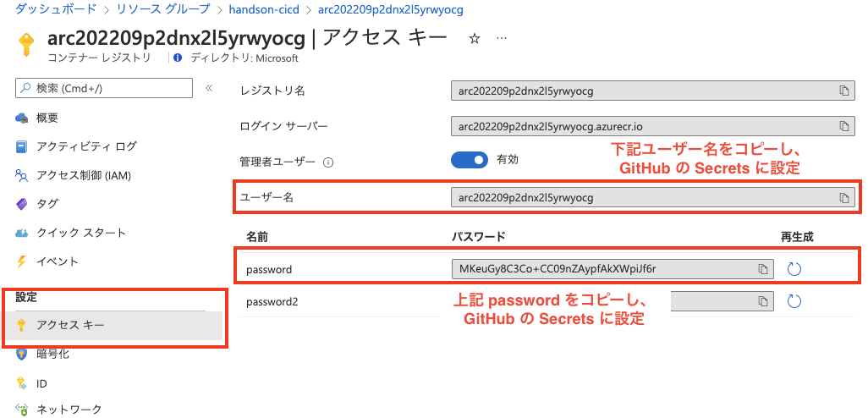
Task: Click the sidebar search box
Action: (104, 88)
